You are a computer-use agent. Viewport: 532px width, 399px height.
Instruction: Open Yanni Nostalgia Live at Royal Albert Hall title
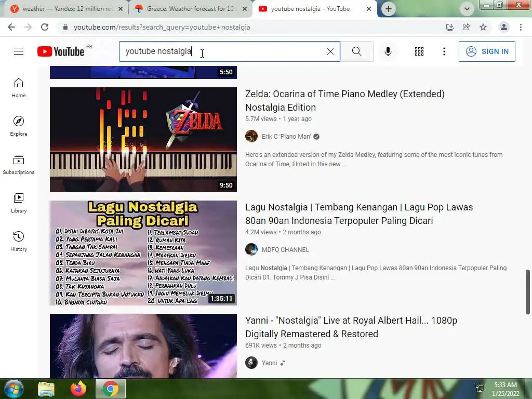click(x=351, y=327)
